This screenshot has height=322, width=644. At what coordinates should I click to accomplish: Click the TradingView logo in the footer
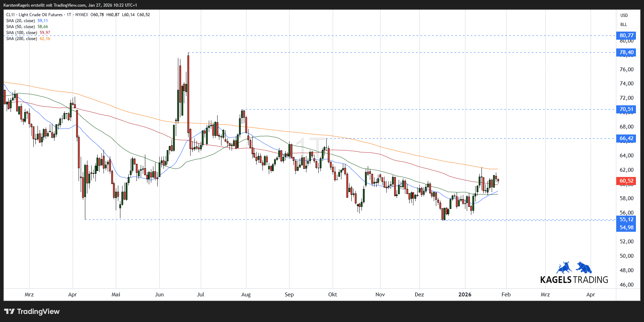coord(32,311)
